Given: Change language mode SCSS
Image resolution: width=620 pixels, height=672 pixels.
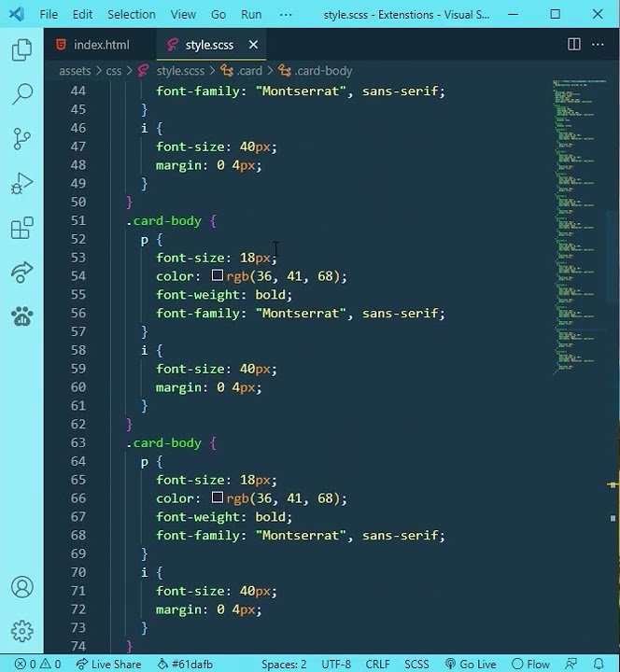Looking at the screenshot, I should coord(416,664).
